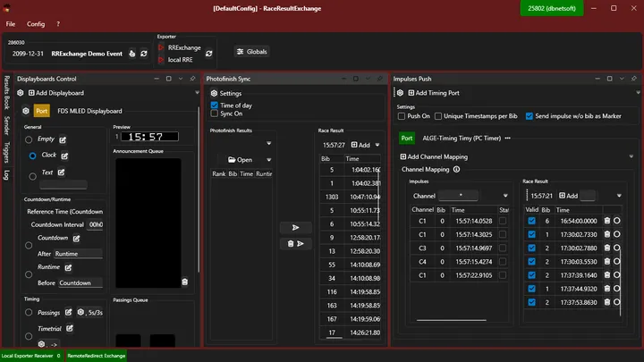Switch to Results Book side tab

6,92
